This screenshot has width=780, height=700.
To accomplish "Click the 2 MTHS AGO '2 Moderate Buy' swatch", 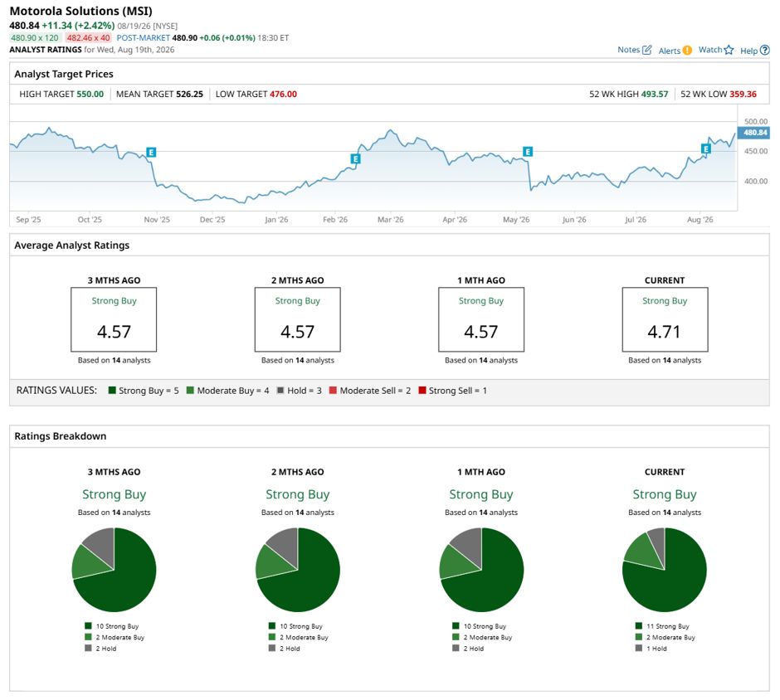I will (271, 637).
